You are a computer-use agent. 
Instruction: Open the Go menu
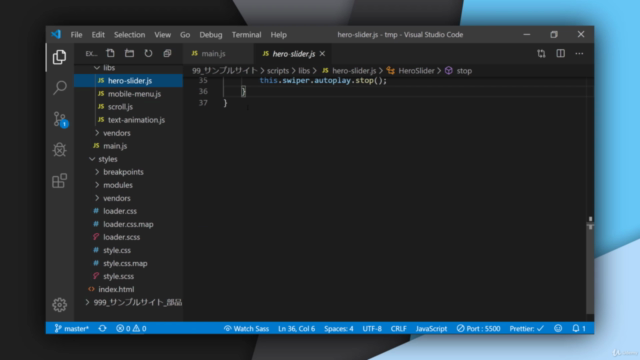pos(185,35)
